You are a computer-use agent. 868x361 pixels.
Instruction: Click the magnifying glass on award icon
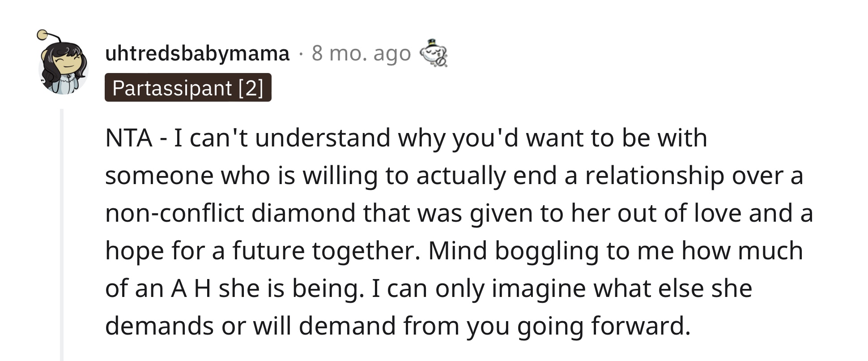tap(441, 62)
